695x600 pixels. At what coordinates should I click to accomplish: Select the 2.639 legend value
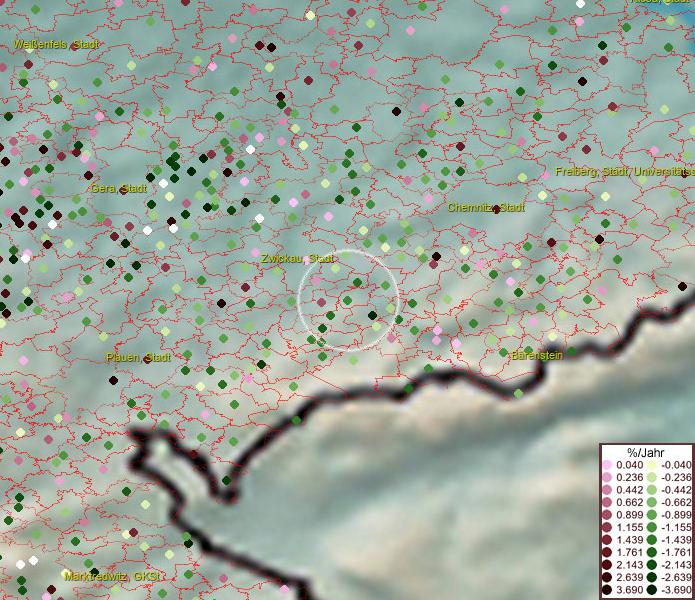tap(629, 577)
